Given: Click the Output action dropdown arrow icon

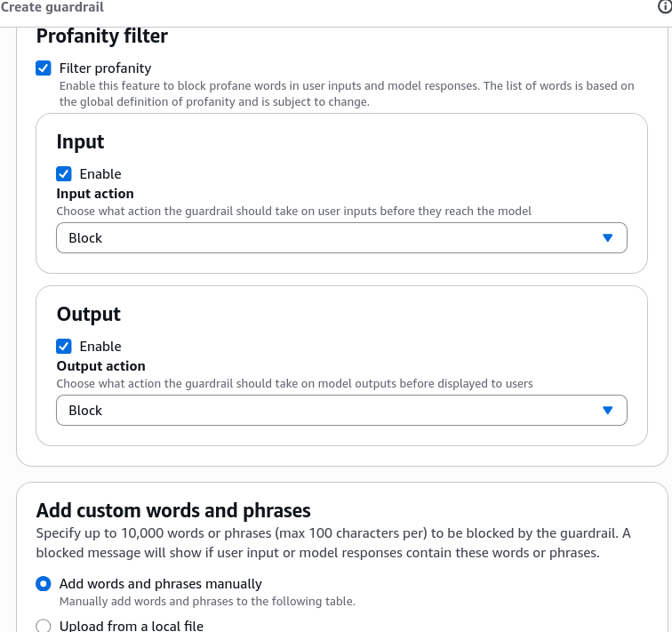Looking at the screenshot, I should (x=607, y=411).
